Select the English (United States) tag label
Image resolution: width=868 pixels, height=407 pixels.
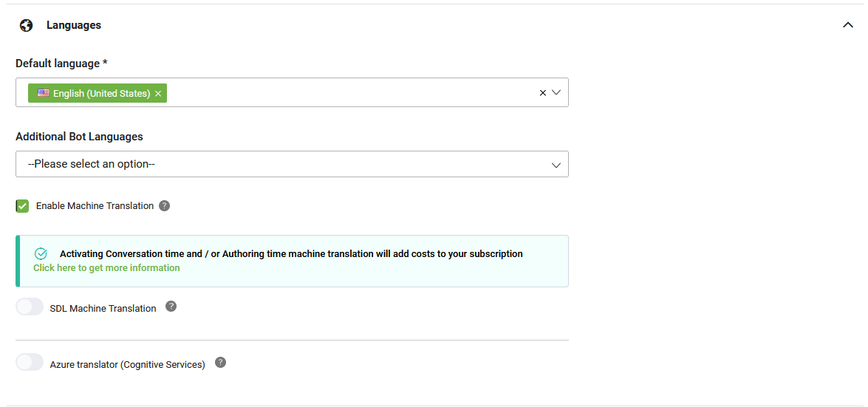point(102,94)
